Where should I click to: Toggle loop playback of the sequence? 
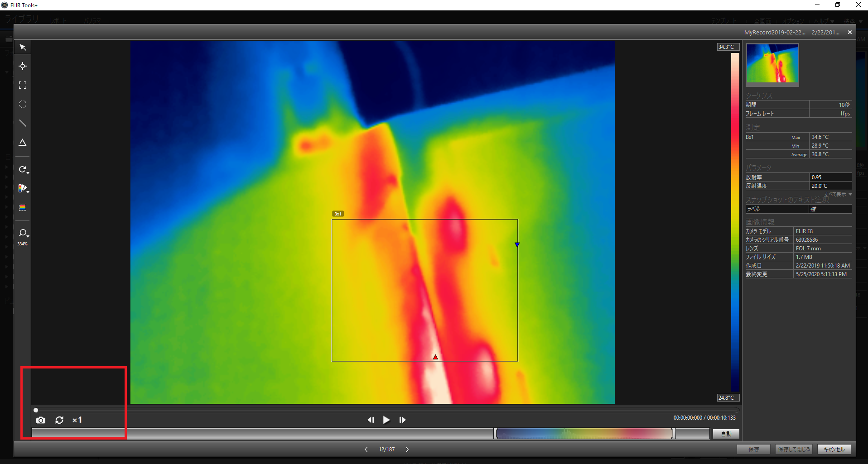[59, 420]
